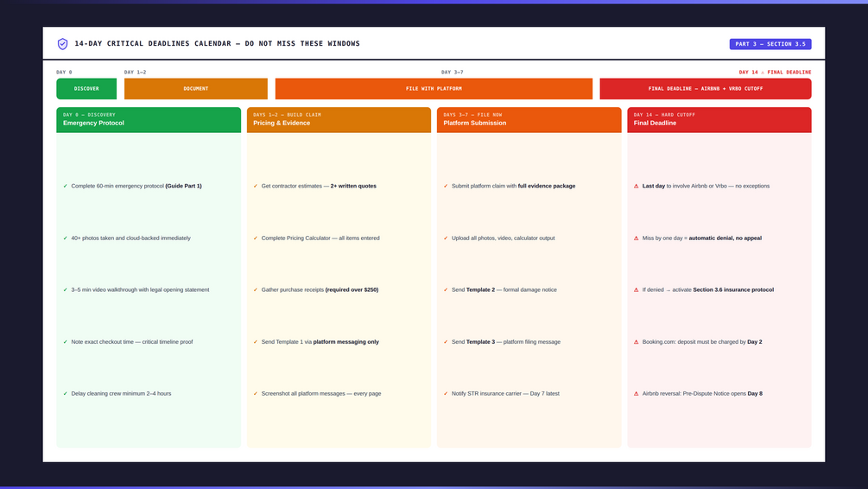Image resolution: width=868 pixels, height=489 pixels.
Task: Click checkmark beside Send Template 3
Action: pos(446,341)
